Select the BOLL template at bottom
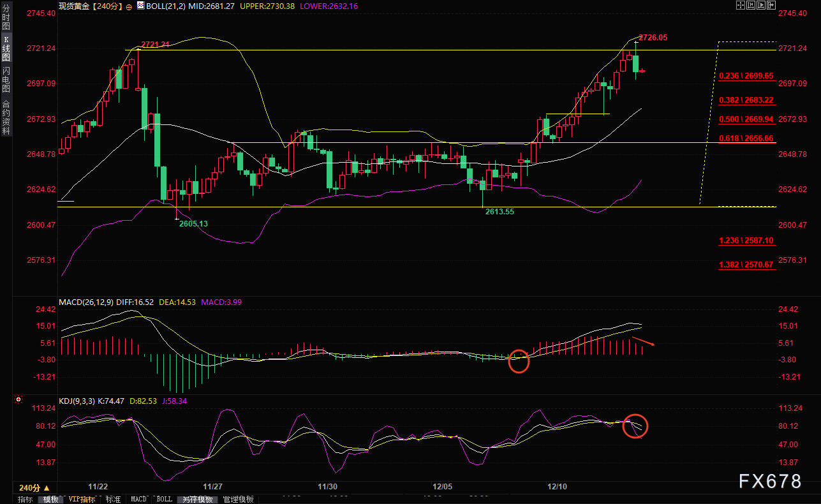 tap(164, 500)
